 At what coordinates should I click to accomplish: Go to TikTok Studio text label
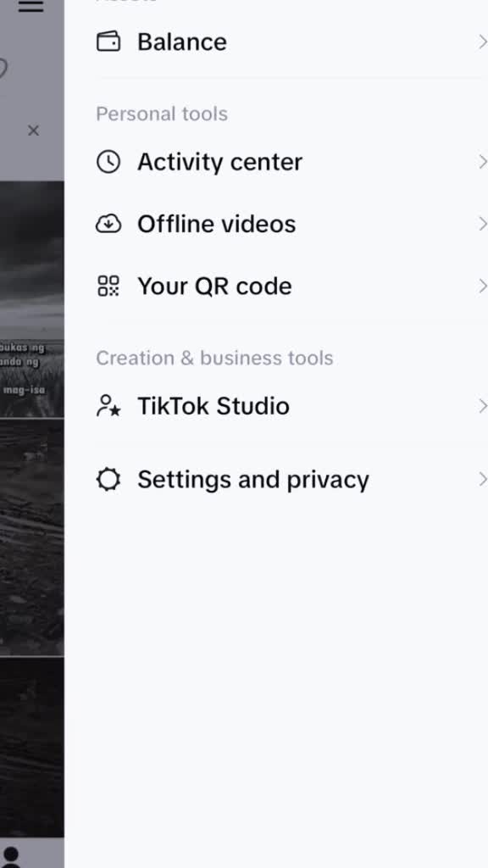pyautogui.click(x=213, y=406)
